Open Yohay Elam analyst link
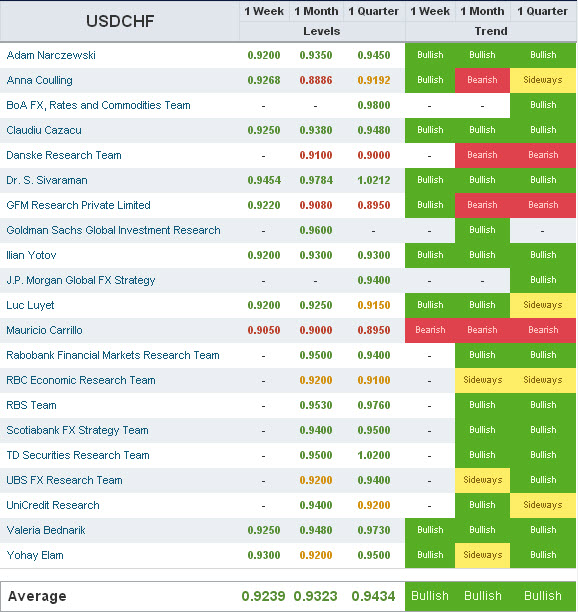Image resolution: width=578 pixels, height=612 pixels. 35,555
